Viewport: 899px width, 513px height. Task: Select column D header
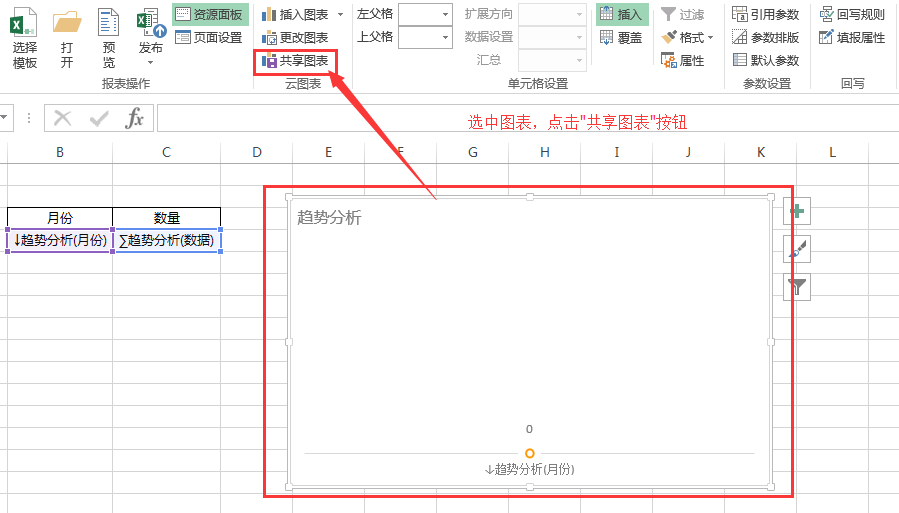point(257,152)
